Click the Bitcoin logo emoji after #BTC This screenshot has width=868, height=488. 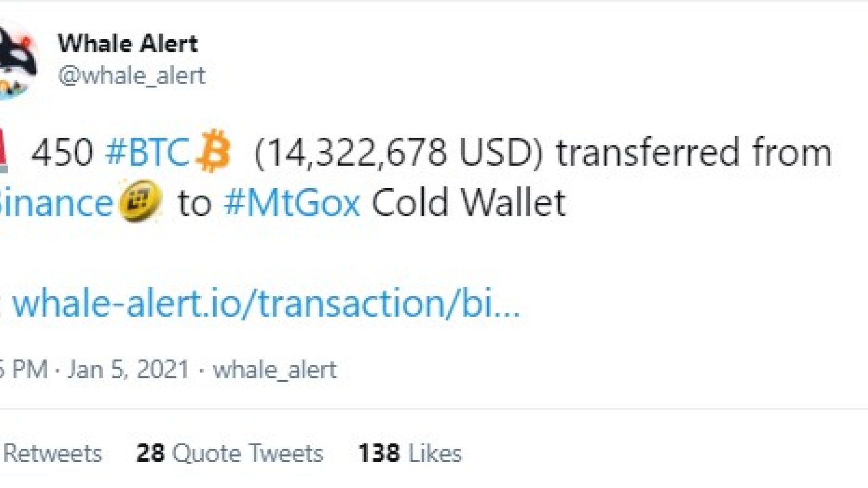click(213, 151)
